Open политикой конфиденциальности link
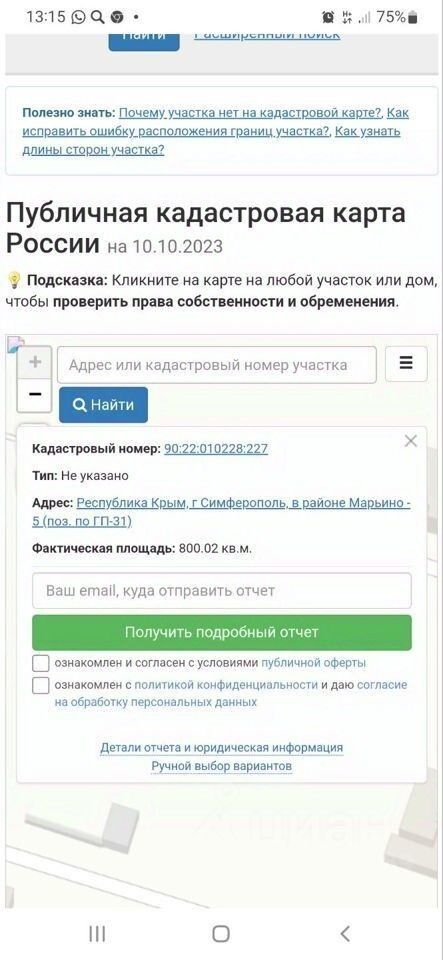The height and width of the screenshot is (960, 443). pyautogui.click(x=226, y=685)
